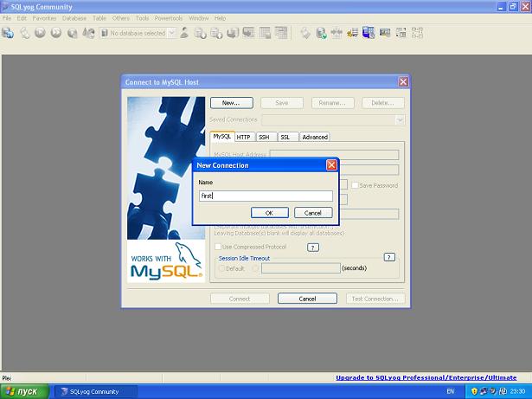Open the No database selected dropdown

click(172, 33)
